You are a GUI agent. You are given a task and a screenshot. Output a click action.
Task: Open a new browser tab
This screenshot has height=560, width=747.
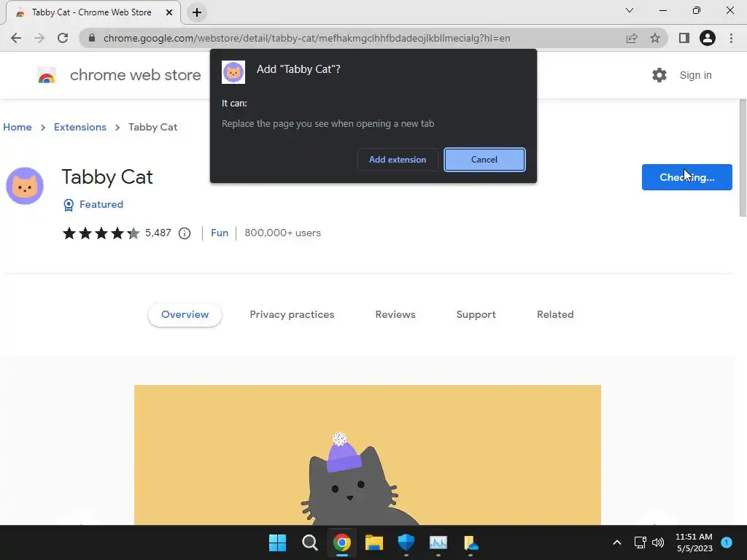197,12
